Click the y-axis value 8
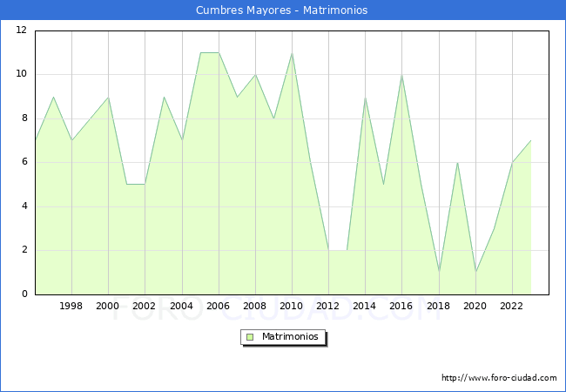Image resolution: width=566 pixels, height=392 pixels. (x=24, y=118)
